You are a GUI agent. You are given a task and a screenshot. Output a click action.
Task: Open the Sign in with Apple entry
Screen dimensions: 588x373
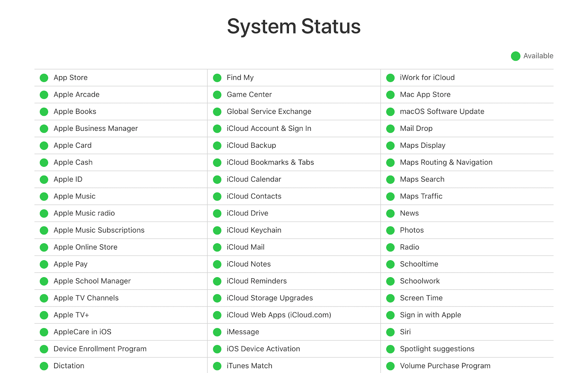[430, 315]
